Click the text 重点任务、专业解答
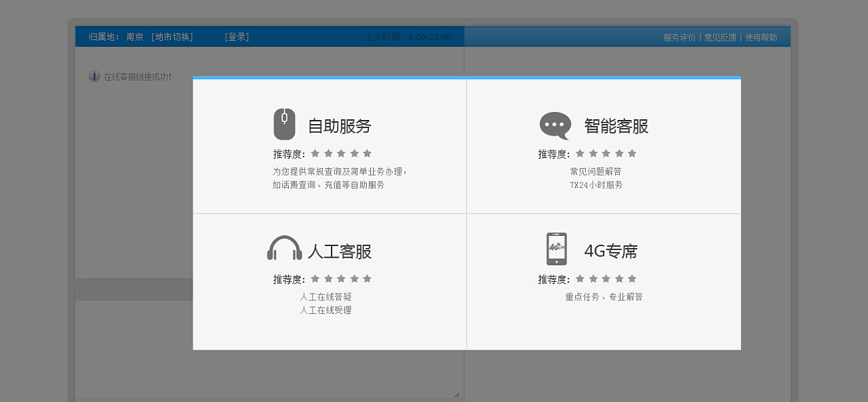This screenshot has height=402, width=868. coord(604,297)
